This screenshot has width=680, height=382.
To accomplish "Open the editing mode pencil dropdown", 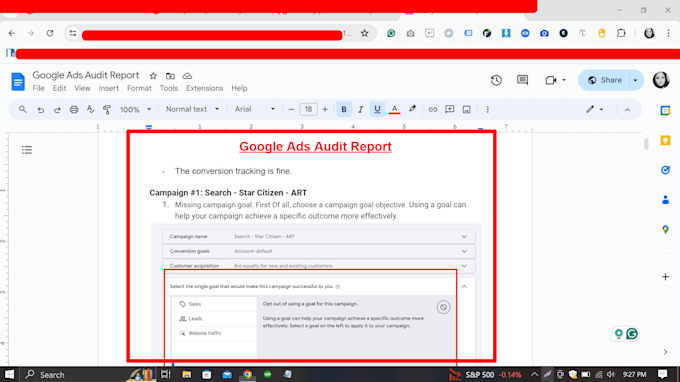I will [x=595, y=109].
